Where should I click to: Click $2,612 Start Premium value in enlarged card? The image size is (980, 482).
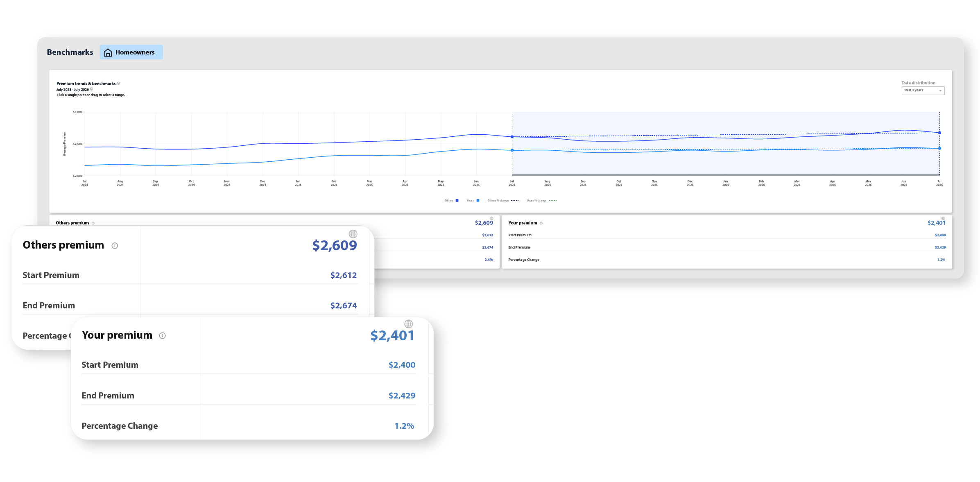(344, 275)
